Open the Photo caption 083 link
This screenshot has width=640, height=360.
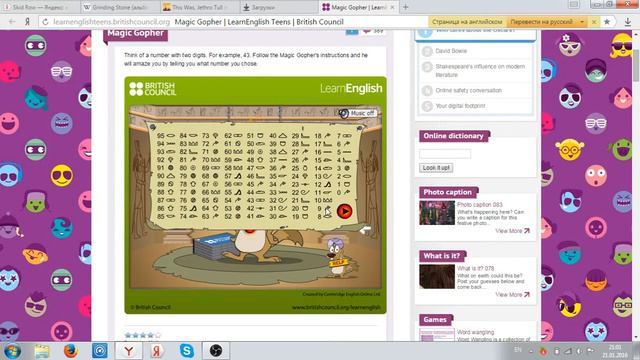480,204
